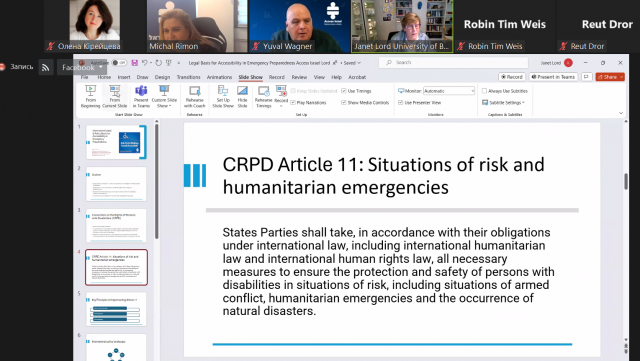Start Rehearse Timings
This screenshot has height=361, width=640.
(264, 96)
